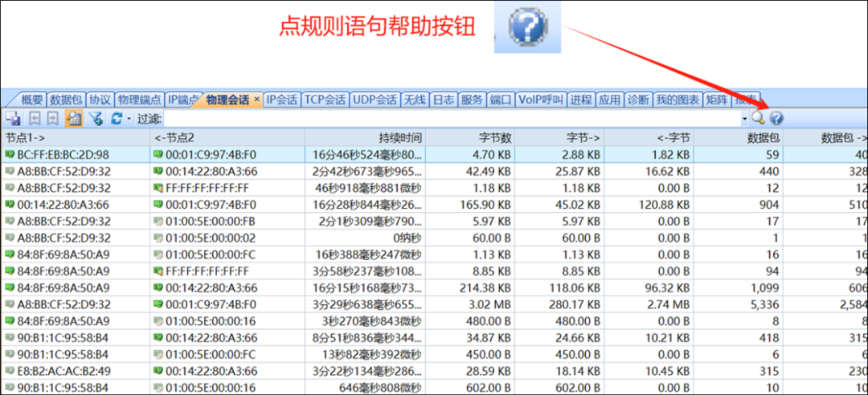Sort by the 节点1-> column header
The width and height of the screenshot is (868, 395).
tap(76, 137)
